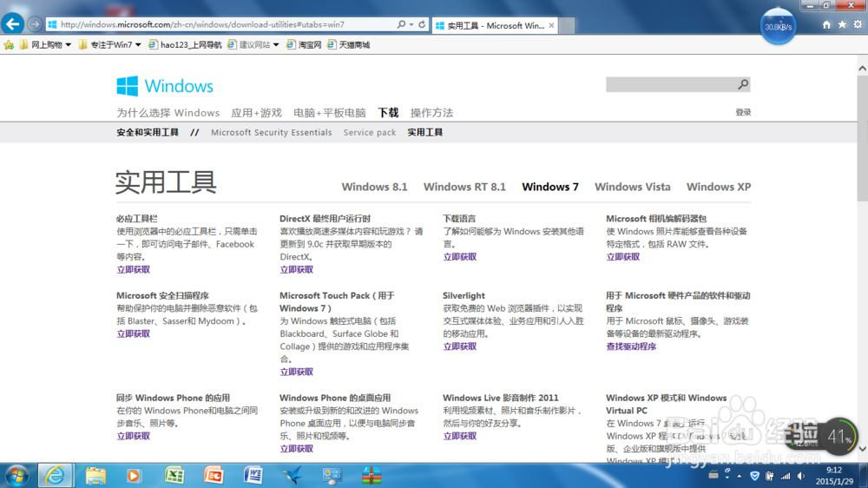The height and width of the screenshot is (488, 868).
Task: Click 立即获取 under Windows Live 影音制作 2011
Action: pos(459,437)
